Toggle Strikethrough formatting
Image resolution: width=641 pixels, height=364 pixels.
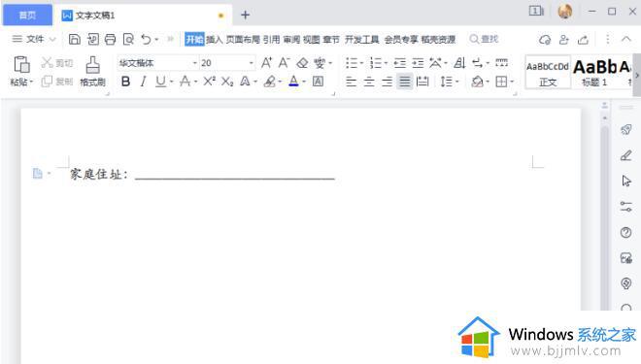click(186, 82)
